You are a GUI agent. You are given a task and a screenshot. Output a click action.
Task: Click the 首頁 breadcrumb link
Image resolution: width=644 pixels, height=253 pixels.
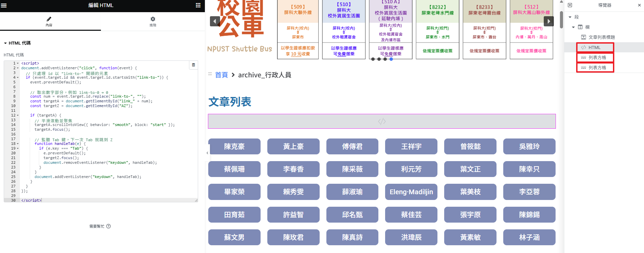tap(221, 75)
